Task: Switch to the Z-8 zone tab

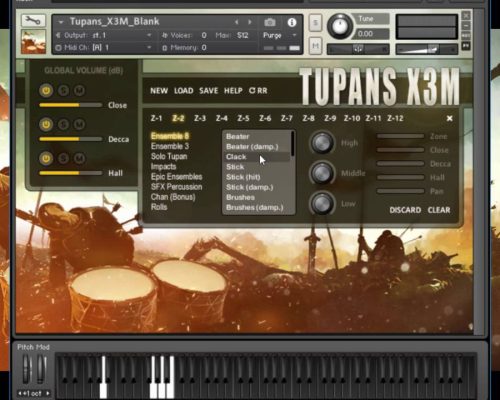Action: (308, 118)
